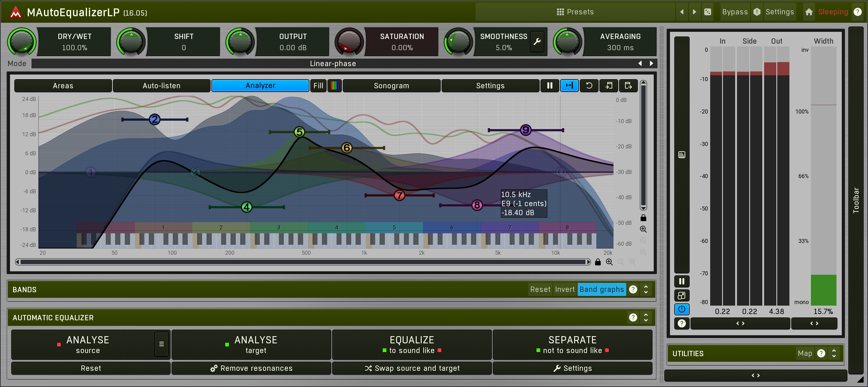Enable Auto-listen mode
This screenshot has width=868, height=387.
(161, 85)
